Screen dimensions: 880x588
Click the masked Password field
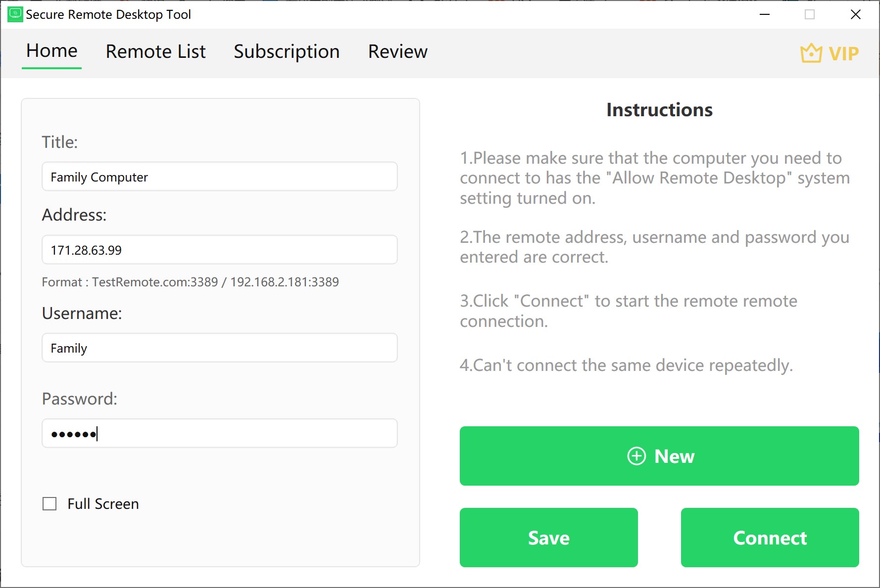point(219,433)
